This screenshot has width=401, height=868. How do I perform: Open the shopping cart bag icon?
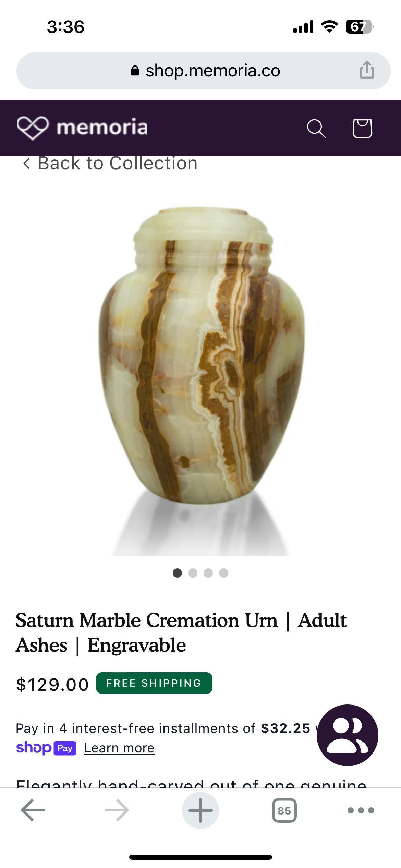[362, 129]
